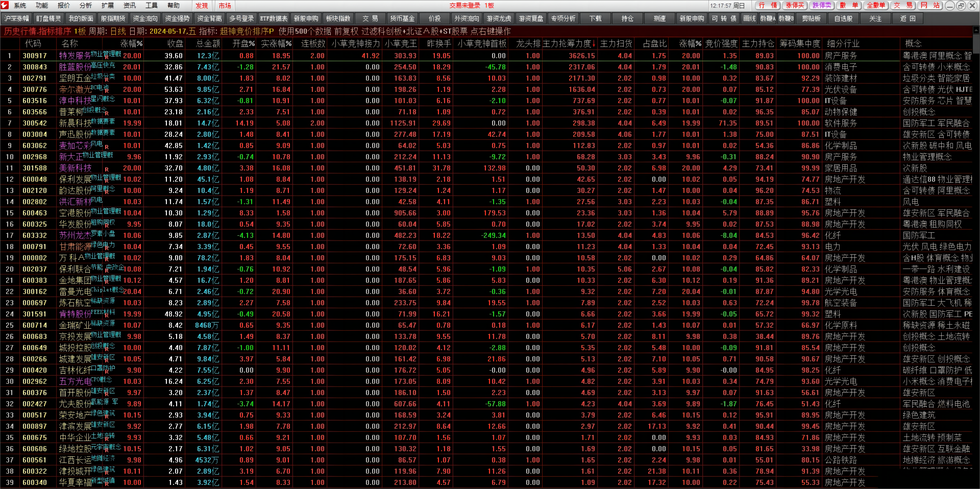Open the 系统 menu
This screenshot has width=980, height=489.
[x=20, y=6]
